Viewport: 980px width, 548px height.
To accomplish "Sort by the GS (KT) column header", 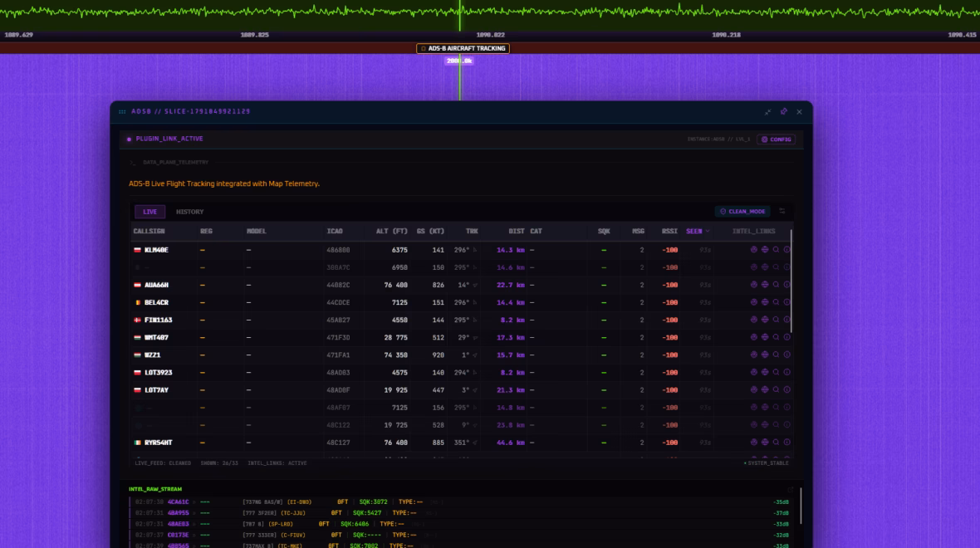I will (431, 231).
